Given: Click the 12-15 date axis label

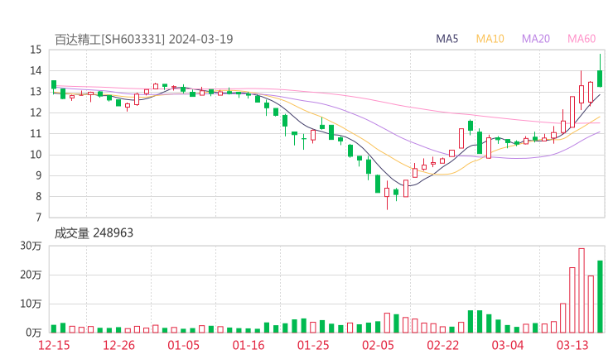Looking at the screenshot, I should pos(54,345).
